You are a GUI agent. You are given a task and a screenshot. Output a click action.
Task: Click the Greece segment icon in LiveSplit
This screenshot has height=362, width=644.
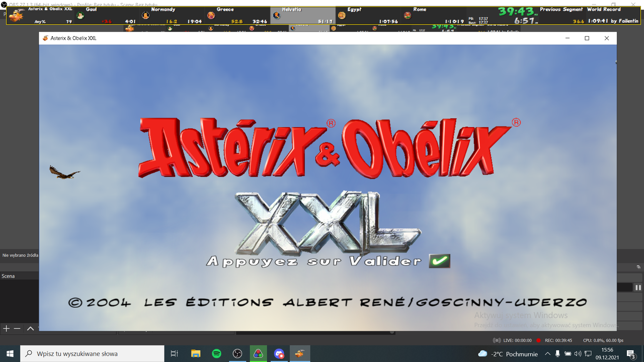click(x=211, y=16)
